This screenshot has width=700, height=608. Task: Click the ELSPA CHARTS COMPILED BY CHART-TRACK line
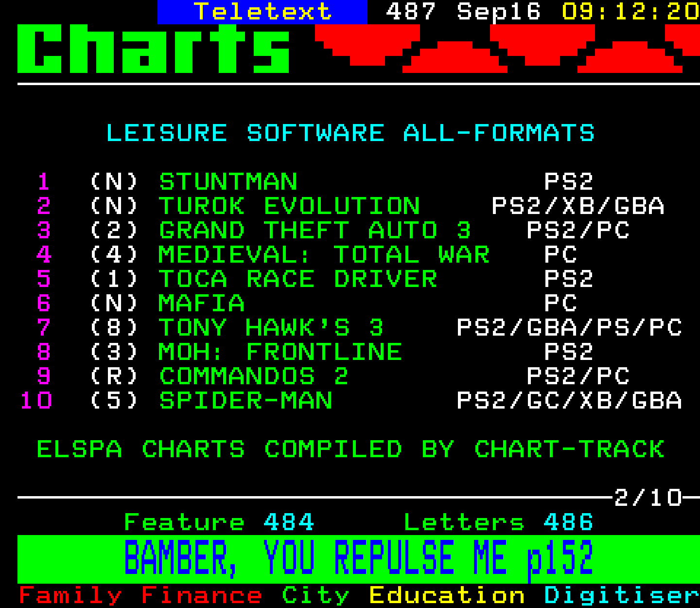(x=350, y=449)
